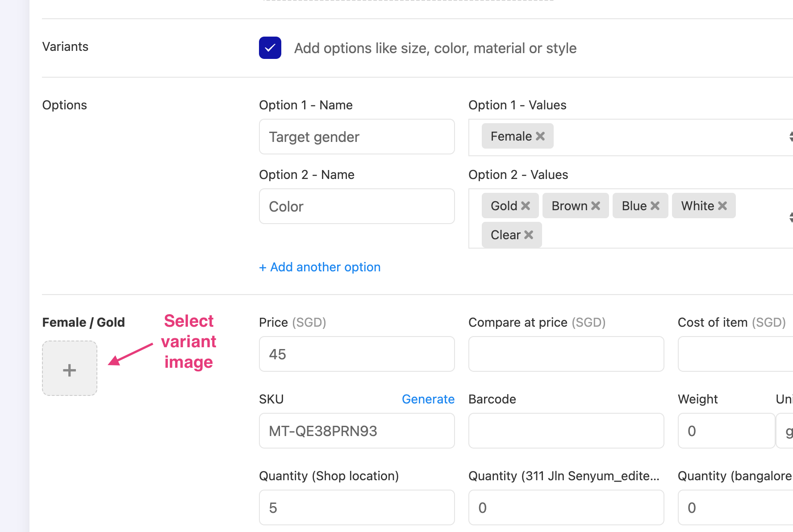Click the Compare at price field
This screenshot has height=532, width=793.
[566, 354]
